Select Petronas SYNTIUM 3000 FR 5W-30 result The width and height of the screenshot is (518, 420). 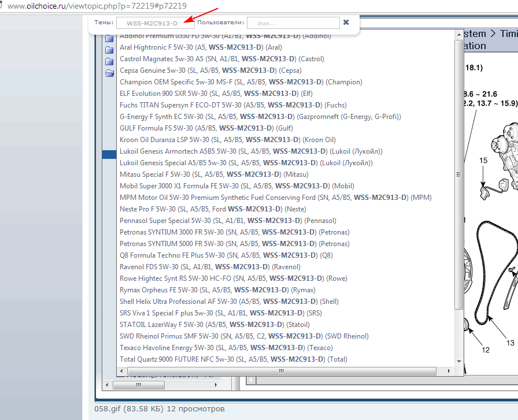pyautogui.click(x=235, y=232)
